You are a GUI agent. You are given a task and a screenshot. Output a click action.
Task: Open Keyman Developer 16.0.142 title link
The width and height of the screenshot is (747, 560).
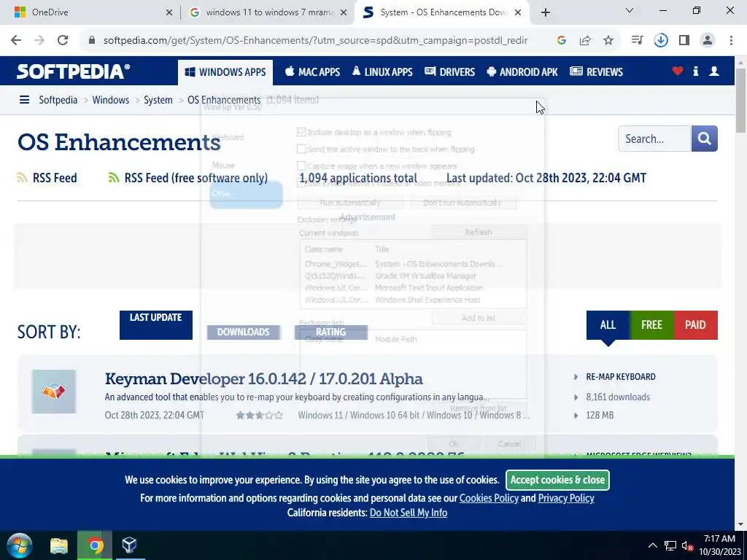pyautogui.click(x=264, y=379)
